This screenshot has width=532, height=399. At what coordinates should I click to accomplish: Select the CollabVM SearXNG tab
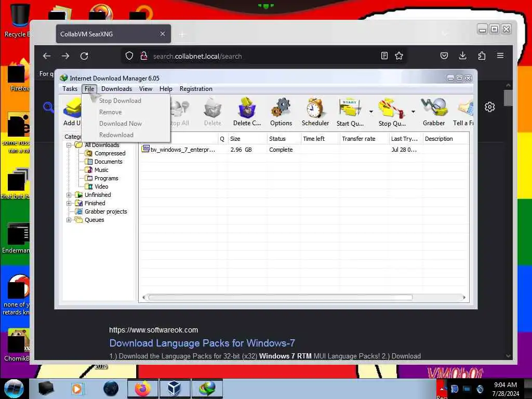(x=113, y=34)
